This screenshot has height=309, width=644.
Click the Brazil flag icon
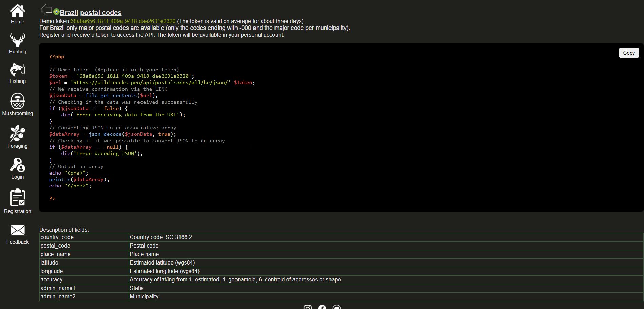pos(56,12)
